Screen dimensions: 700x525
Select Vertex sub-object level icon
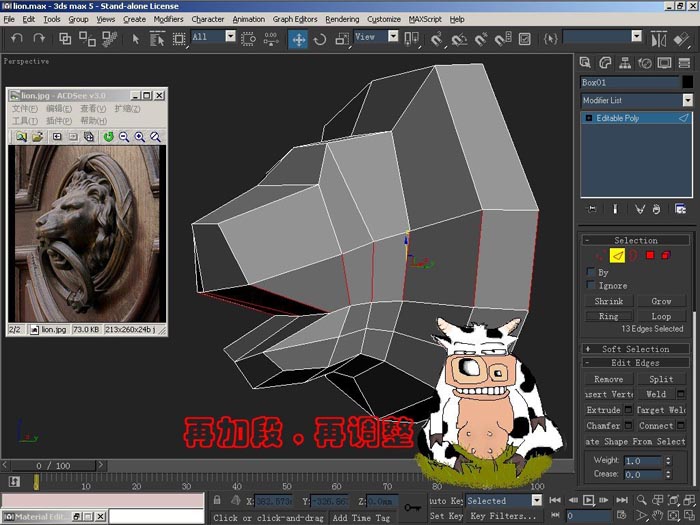click(601, 255)
